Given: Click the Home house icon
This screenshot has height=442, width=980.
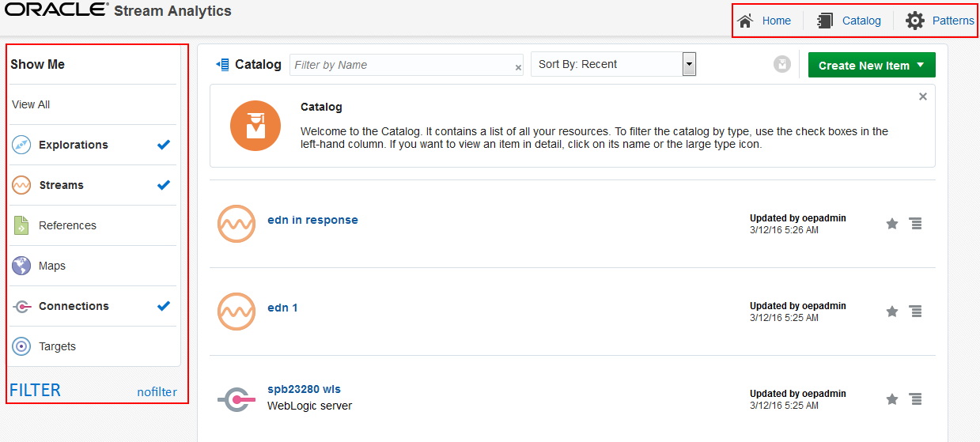Looking at the screenshot, I should [745, 21].
